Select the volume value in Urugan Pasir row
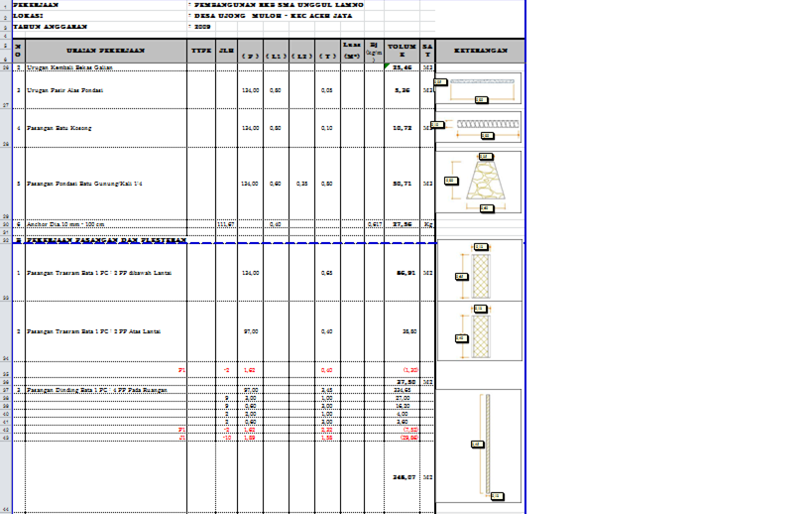Viewport: 812px width, 514px height. pyautogui.click(x=403, y=90)
